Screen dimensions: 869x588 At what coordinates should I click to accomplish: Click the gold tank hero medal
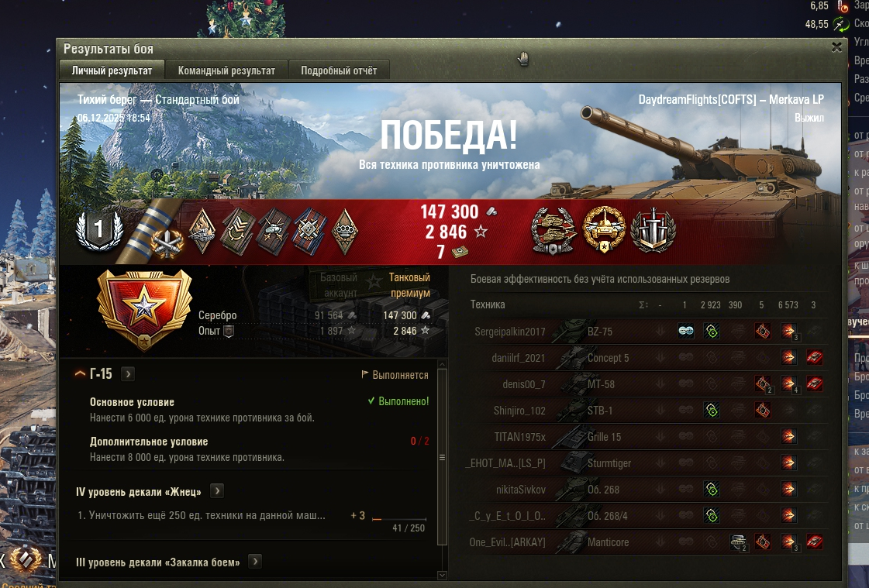coord(604,229)
